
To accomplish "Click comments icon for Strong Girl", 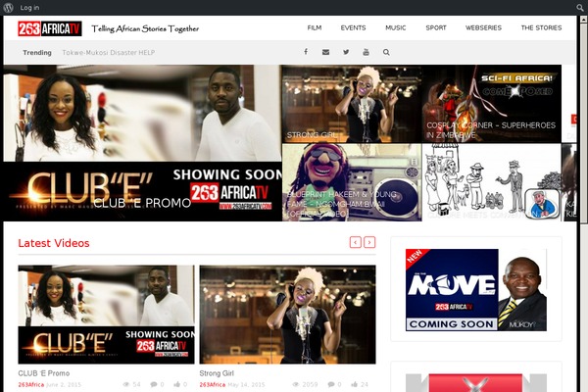I will [x=331, y=384].
